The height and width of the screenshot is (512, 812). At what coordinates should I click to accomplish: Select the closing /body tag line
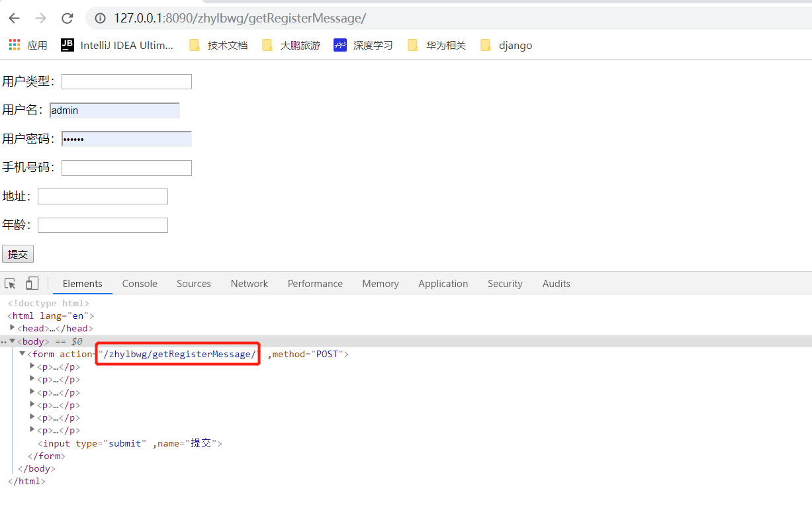click(36, 468)
